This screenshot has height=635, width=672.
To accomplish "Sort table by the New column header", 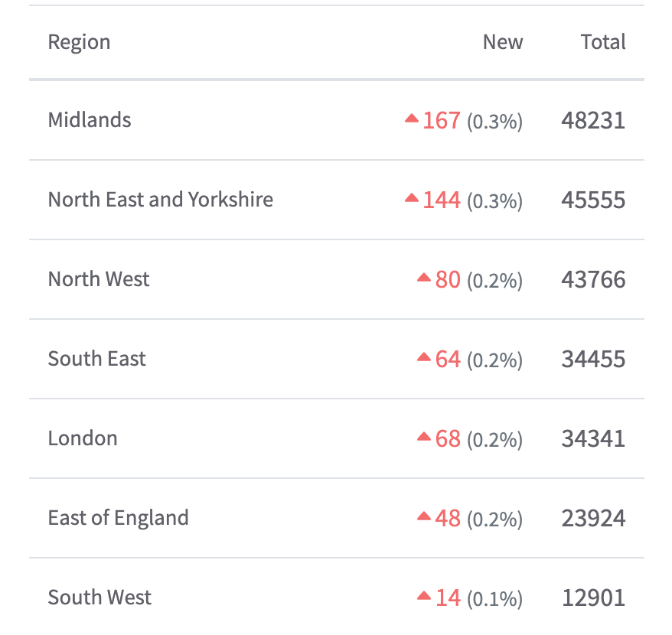I will tap(503, 42).
